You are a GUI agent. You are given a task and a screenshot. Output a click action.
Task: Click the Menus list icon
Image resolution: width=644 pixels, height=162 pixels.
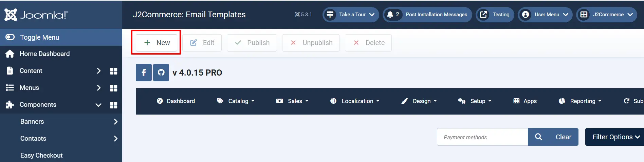[x=10, y=88]
